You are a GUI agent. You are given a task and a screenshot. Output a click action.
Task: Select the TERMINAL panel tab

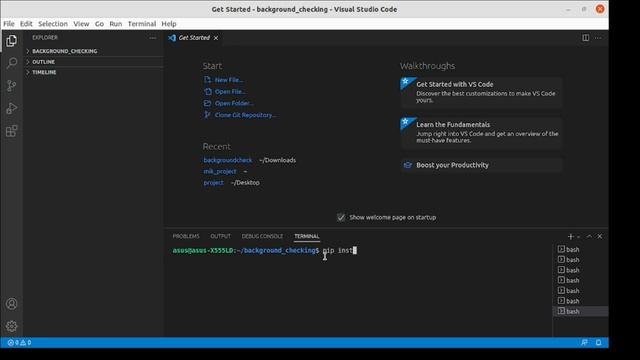click(x=307, y=236)
